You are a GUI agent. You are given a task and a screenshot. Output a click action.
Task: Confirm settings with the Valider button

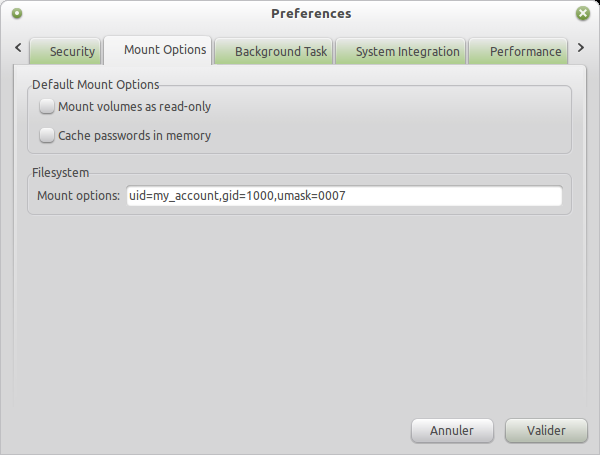point(545,431)
